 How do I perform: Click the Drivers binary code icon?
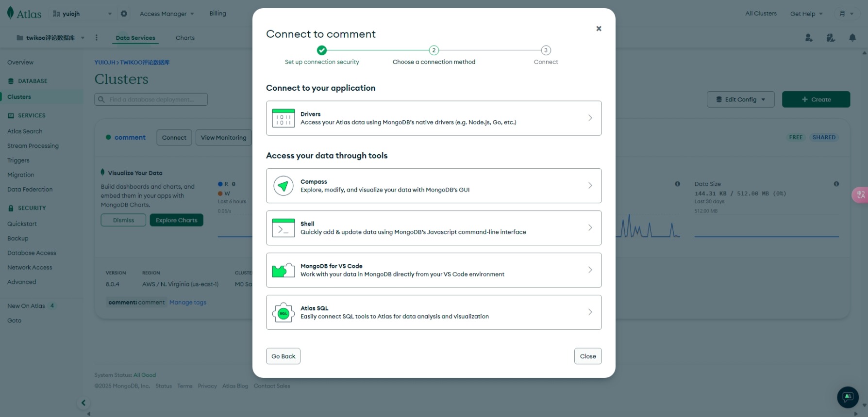(x=284, y=118)
